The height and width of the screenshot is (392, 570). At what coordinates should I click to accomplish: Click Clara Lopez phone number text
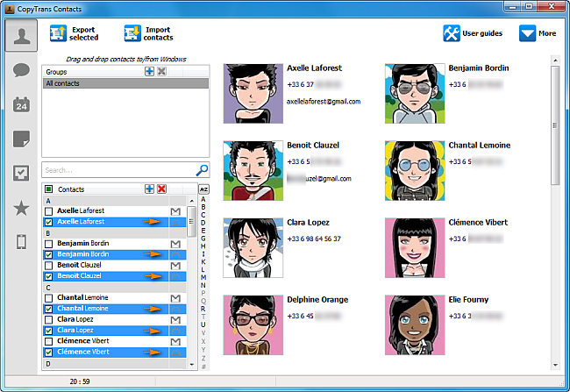click(314, 239)
